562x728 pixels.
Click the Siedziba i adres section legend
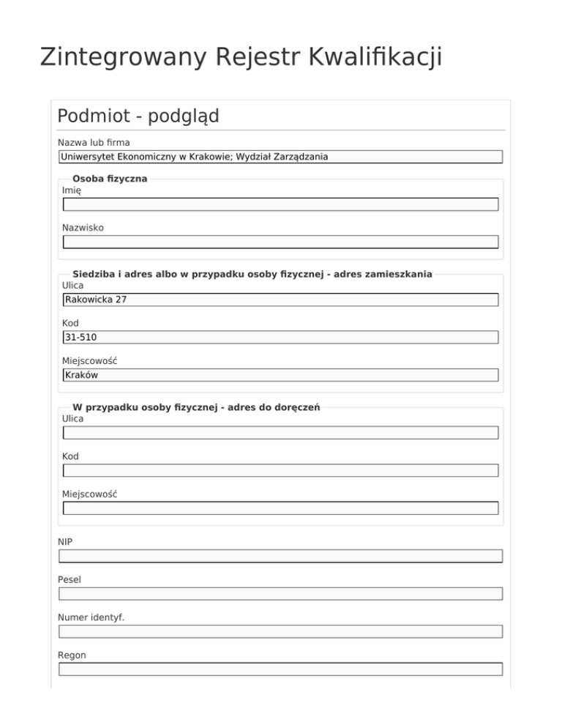tap(252, 274)
